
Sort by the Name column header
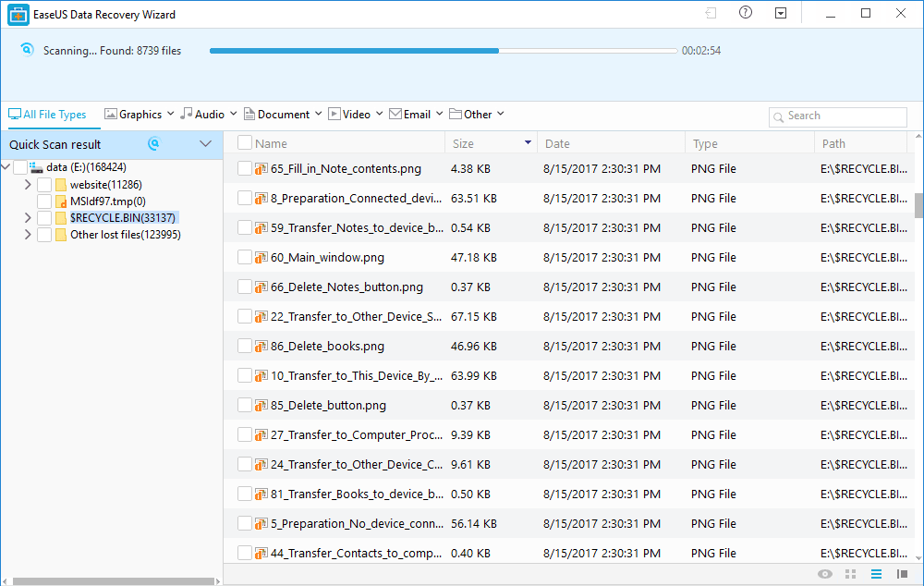point(271,144)
